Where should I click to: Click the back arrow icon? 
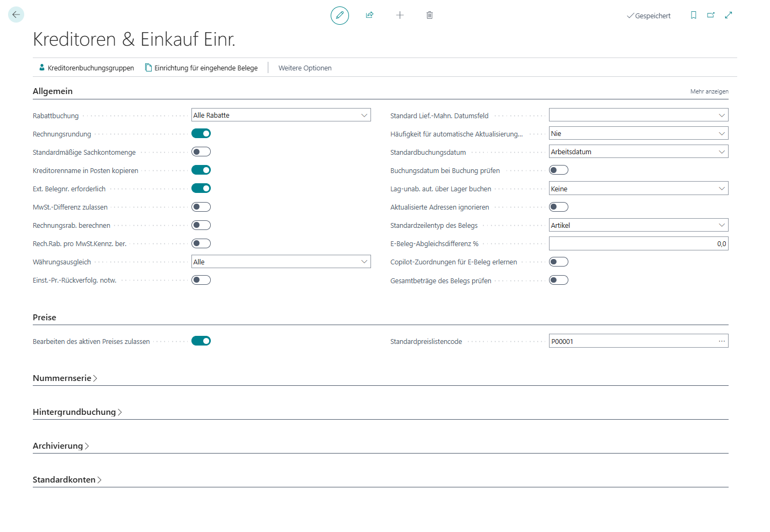coord(16,15)
